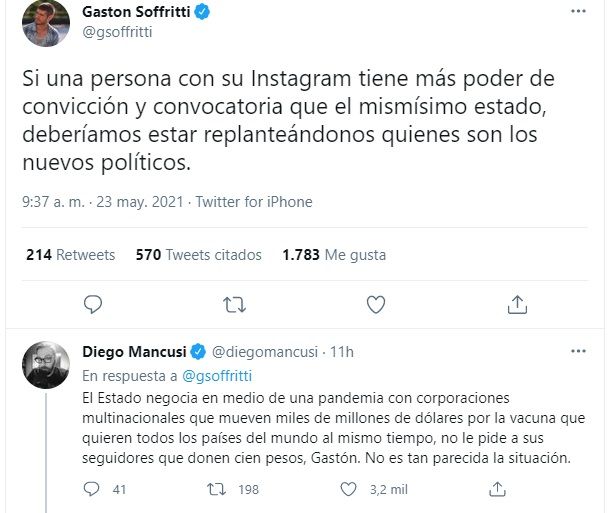Share the main tweet via share icon

(517, 303)
